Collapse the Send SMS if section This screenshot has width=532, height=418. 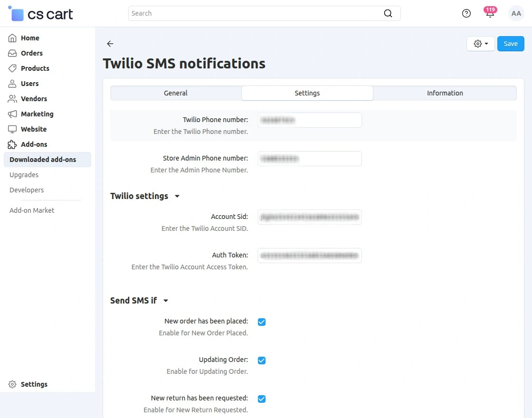165,301
